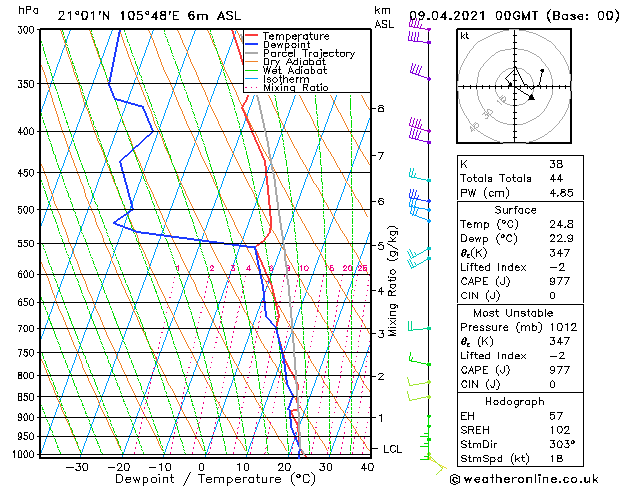Click the Dewpoint / Temperature (°C) axis title
The width and height of the screenshot is (629, 486).
215,479
